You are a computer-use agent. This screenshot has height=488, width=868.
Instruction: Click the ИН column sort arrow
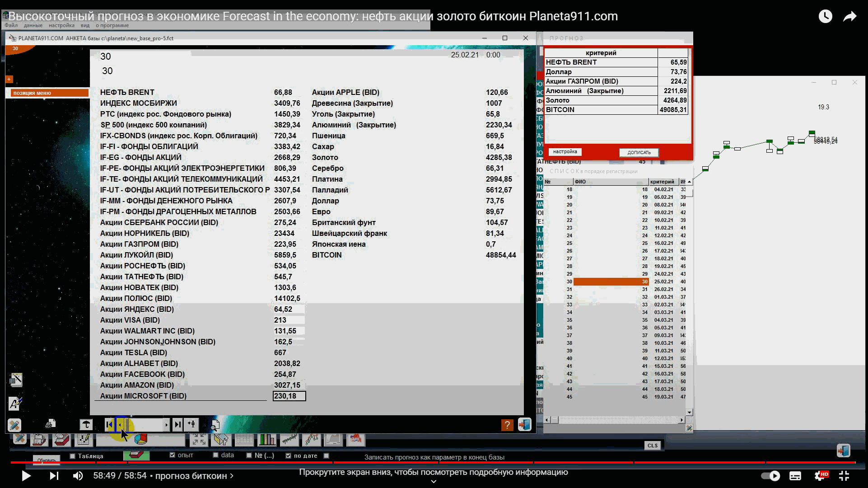[x=689, y=182]
